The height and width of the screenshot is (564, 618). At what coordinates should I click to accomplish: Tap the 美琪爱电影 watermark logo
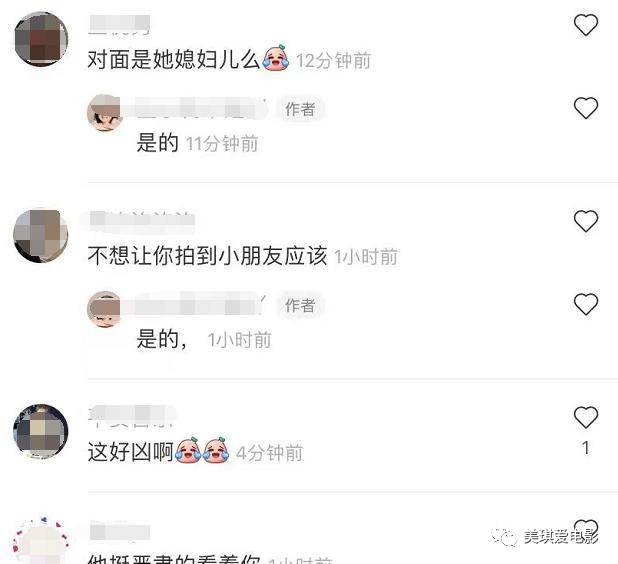tap(545, 537)
